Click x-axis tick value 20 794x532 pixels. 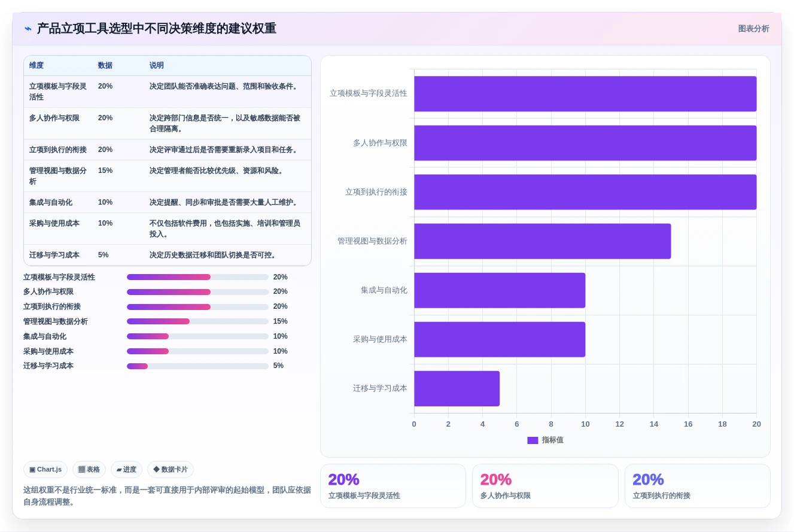tap(757, 424)
